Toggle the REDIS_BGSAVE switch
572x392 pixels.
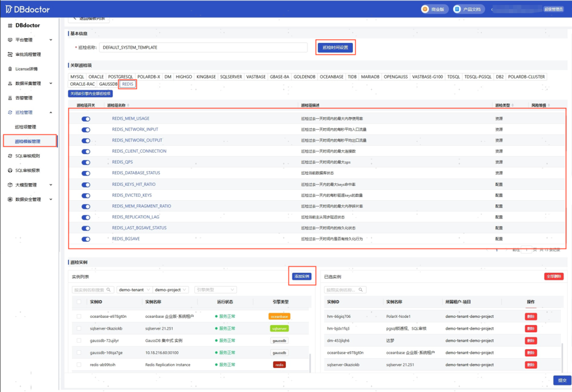click(86, 239)
